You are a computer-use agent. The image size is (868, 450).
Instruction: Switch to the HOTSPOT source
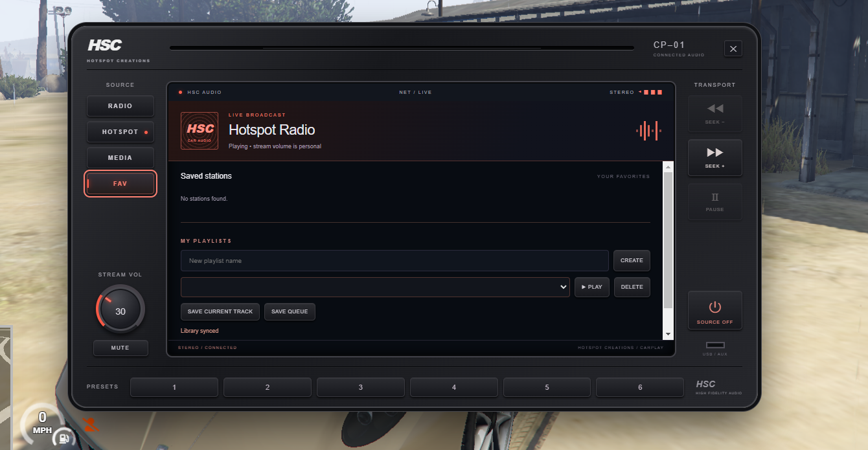[120, 131]
